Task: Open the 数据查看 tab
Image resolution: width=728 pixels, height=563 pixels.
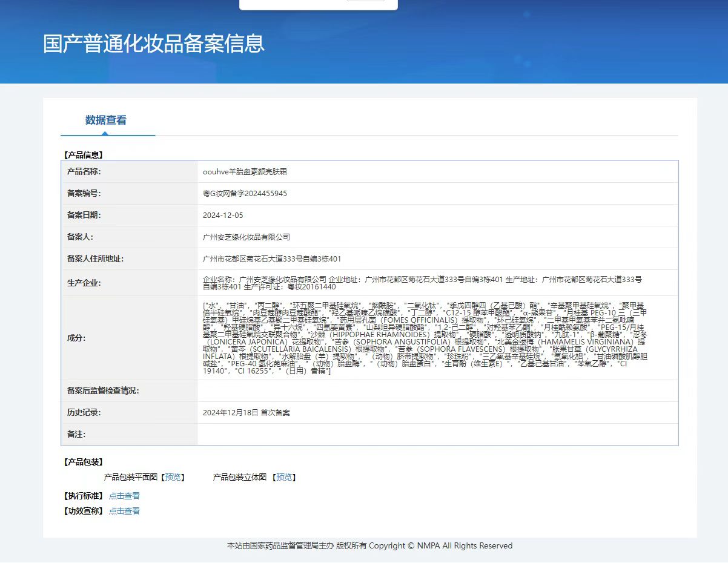Action: coord(106,120)
